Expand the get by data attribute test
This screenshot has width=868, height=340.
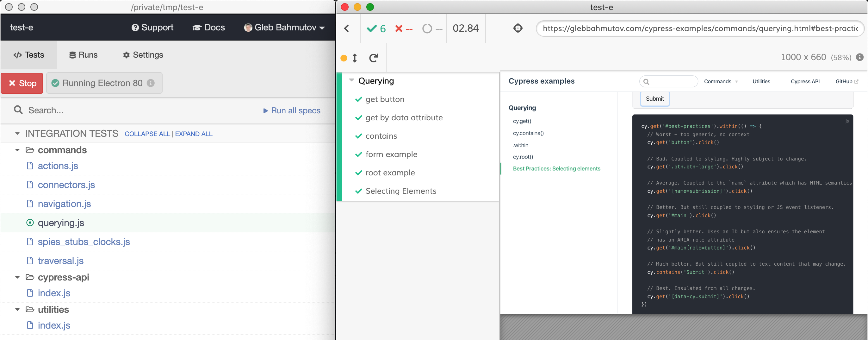(x=404, y=118)
